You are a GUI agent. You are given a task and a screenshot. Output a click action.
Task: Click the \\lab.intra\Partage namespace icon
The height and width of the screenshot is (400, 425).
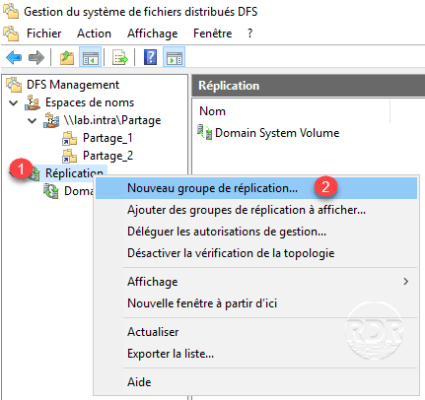coord(52,120)
